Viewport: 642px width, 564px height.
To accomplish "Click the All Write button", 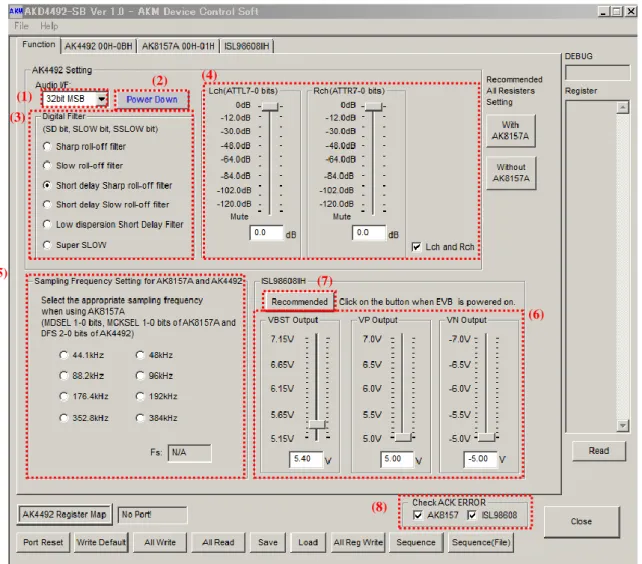I will pyautogui.click(x=160, y=542).
